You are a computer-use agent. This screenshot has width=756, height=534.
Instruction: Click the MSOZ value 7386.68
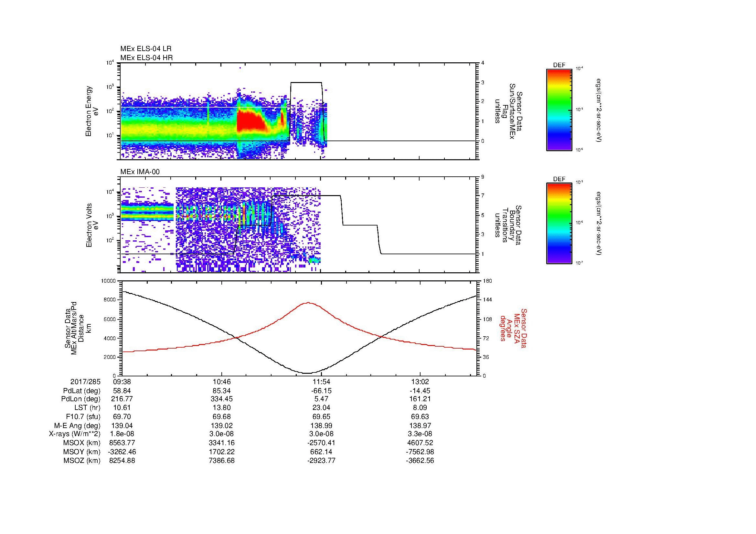[x=222, y=460]
